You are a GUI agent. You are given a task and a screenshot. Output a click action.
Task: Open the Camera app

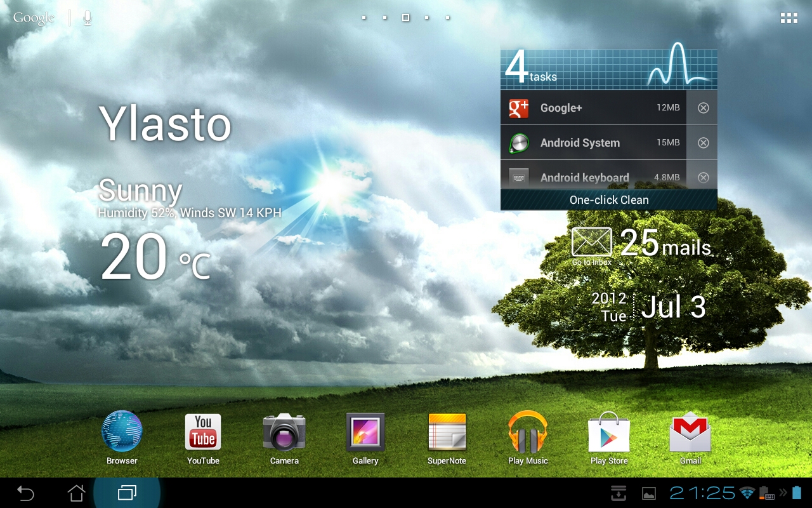click(x=284, y=438)
